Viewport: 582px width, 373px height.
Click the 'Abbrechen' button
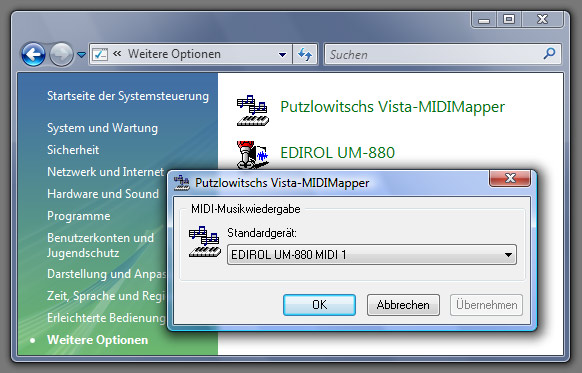coord(403,305)
